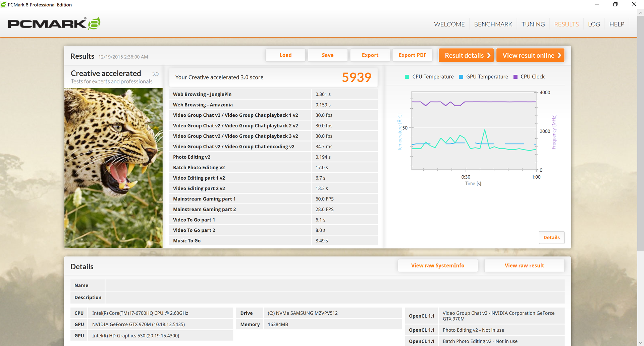Click the scrollbar down arrow
Viewport: 644px width, 346px height.
click(x=640, y=343)
